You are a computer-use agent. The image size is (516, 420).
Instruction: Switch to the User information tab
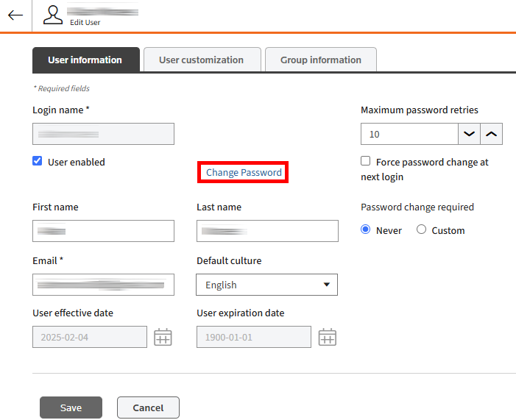click(86, 60)
